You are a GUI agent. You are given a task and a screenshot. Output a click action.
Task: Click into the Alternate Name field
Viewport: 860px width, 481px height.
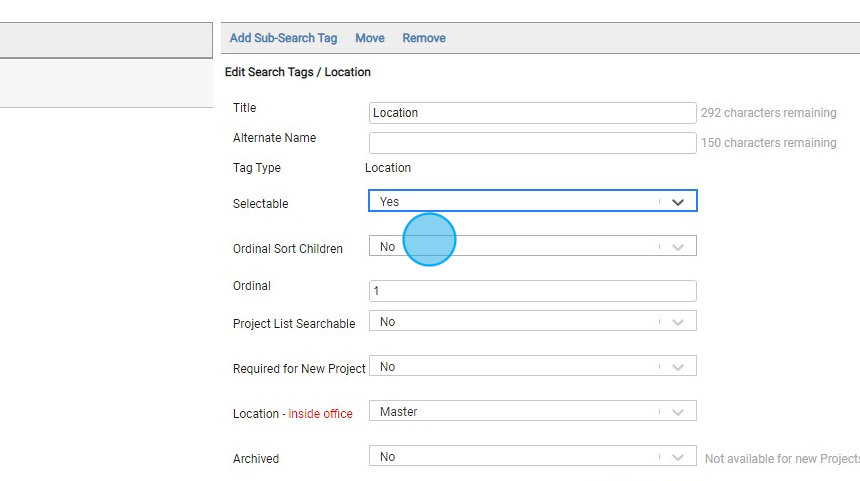click(532, 143)
